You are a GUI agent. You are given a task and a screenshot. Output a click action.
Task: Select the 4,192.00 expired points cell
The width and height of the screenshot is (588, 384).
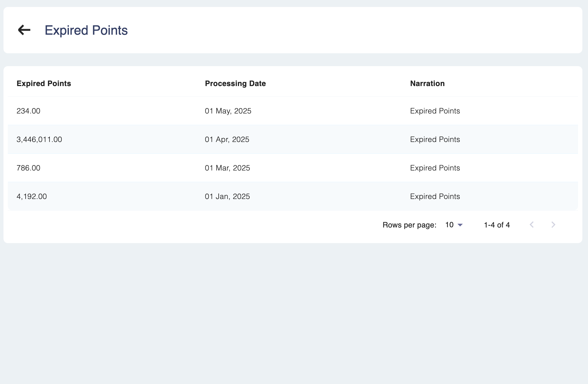point(32,197)
